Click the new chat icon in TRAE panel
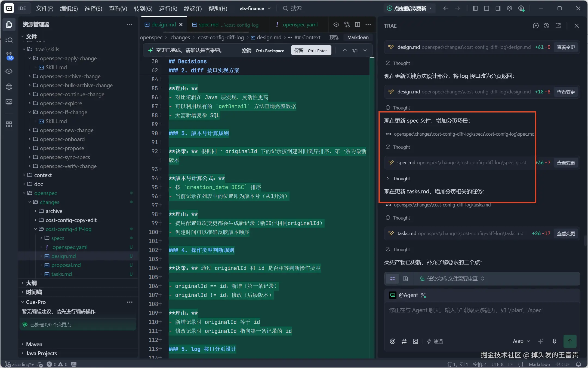The image size is (588, 368). tap(535, 26)
